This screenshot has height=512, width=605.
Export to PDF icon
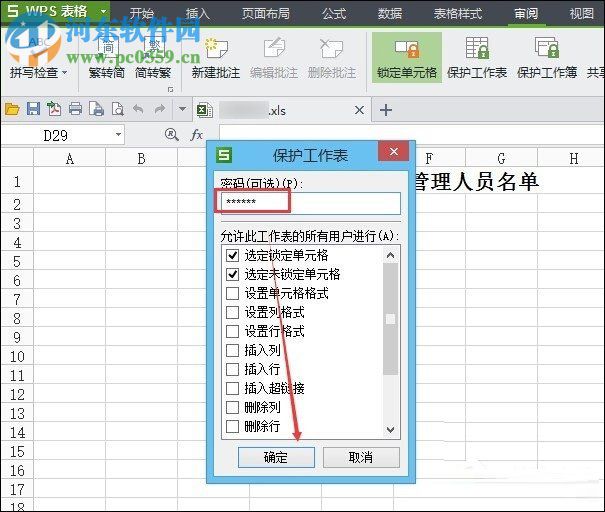[x=54, y=109]
